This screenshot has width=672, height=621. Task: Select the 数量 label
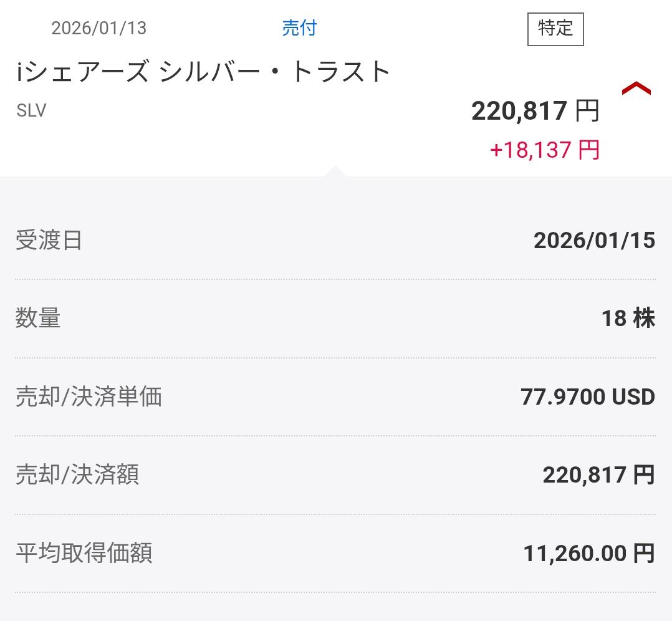[x=38, y=319]
